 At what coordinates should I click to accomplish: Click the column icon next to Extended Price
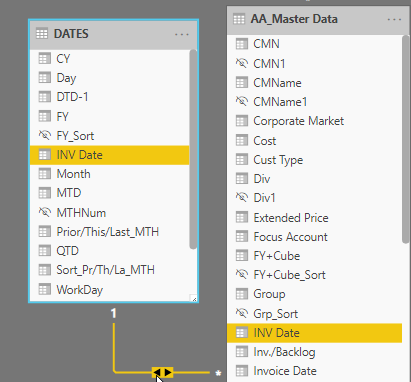242,217
